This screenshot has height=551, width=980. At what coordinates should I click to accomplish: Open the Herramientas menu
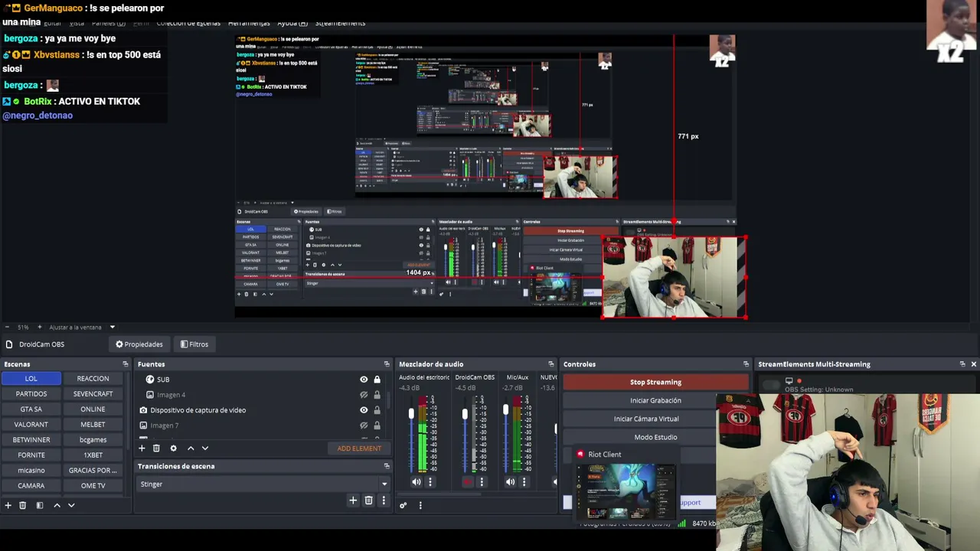point(249,23)
